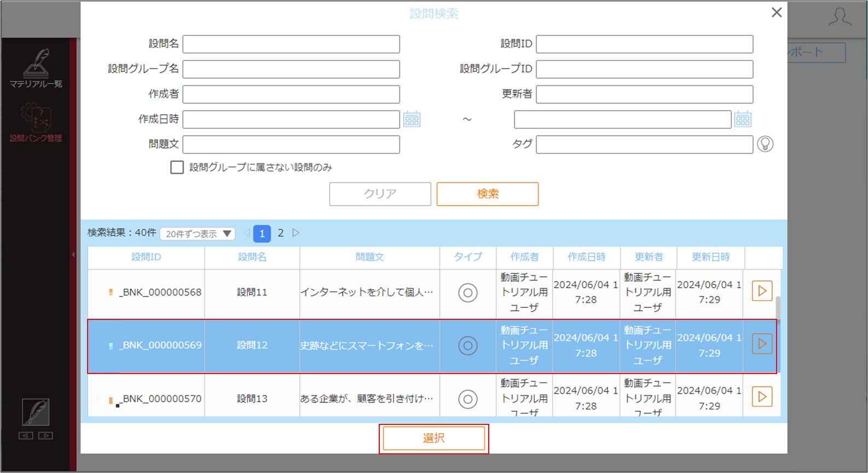The image size is (868, 473).
Task: Focus the 設問グループID input field
Action: [x=645, y=69]
